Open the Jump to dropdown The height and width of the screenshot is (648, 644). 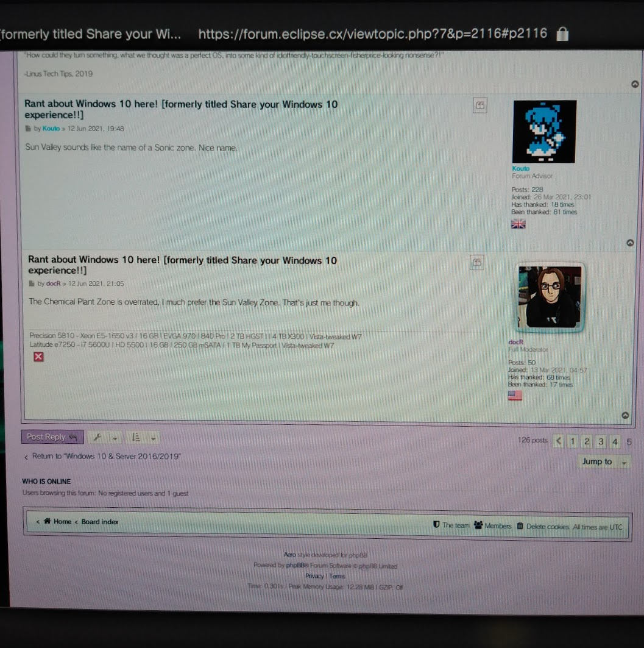pyautogui.click(x=603, y=461)
